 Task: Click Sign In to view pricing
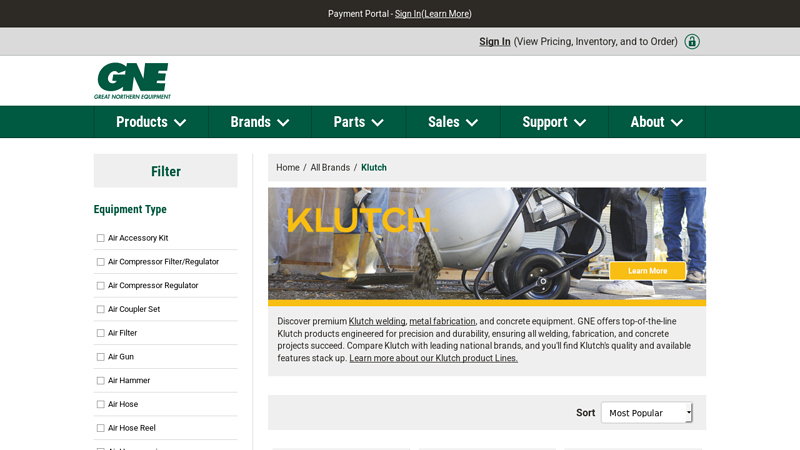(494, 41)
